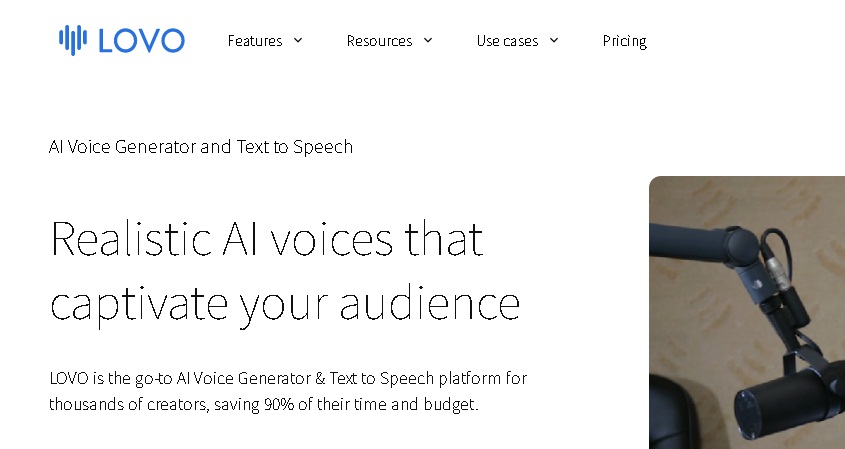845x449 pixels.
Task: Select the "AI Voice Generator and Text to Speech" subtitle
Action: [x=201, y=147]
